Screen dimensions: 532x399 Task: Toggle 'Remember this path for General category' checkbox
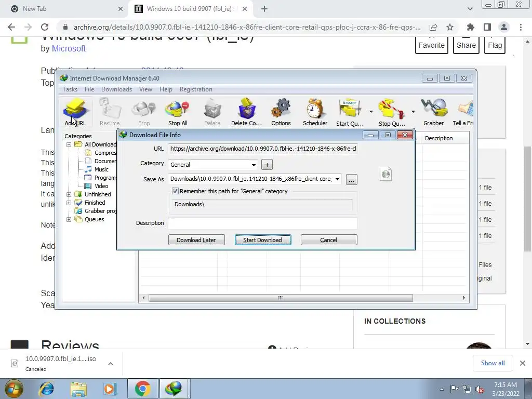pos(175,191)
